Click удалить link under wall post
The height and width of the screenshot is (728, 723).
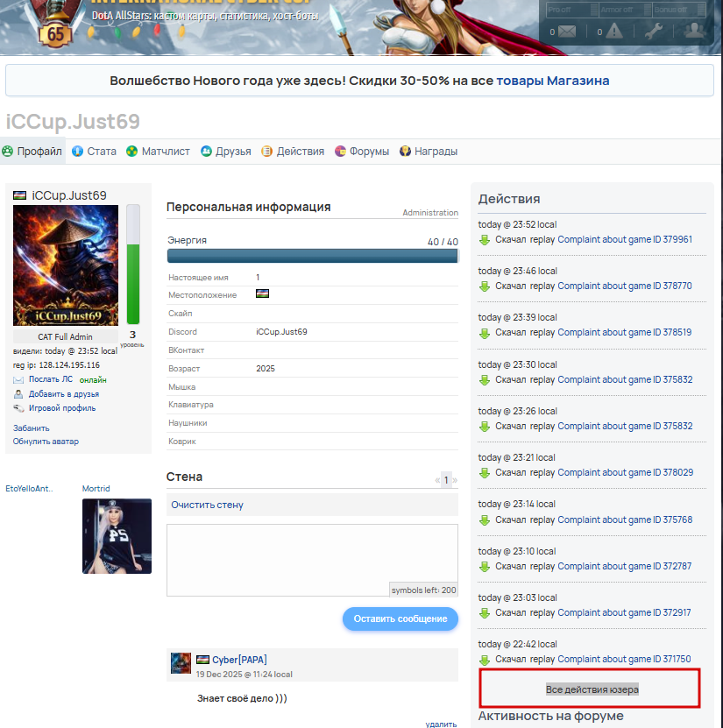point(441,724)
